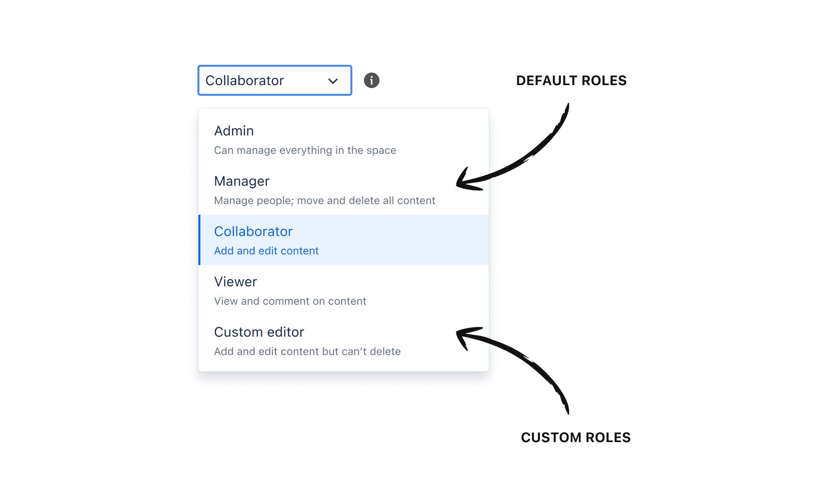815x504 pixels.
Task: Click 'Add and edit content but can't delete' text
Action: [x=307, y=351]
